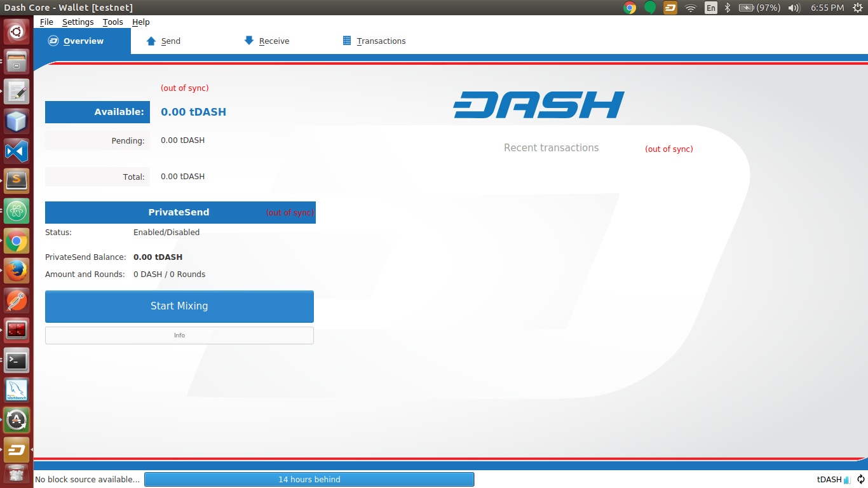Viewport: 868px width, 488px height.
Task: Click the PrivateSend header label
Action: point(179,212)
